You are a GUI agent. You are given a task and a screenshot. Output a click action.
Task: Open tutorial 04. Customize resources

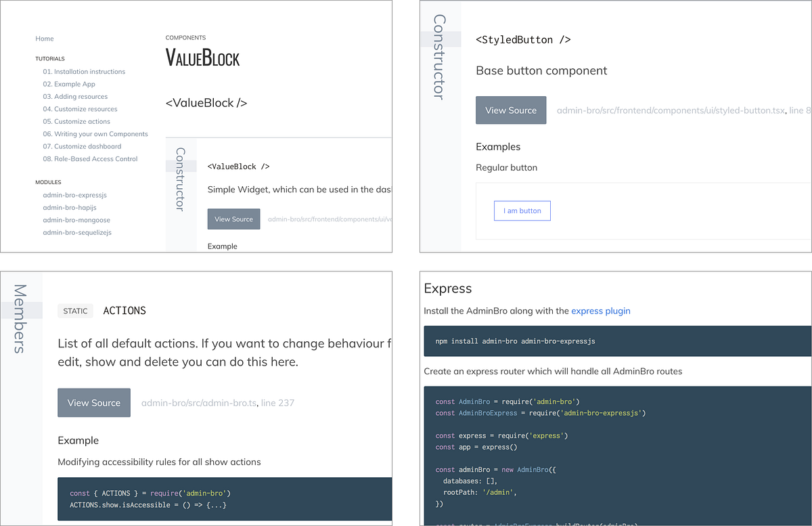(x=80, y=108)
